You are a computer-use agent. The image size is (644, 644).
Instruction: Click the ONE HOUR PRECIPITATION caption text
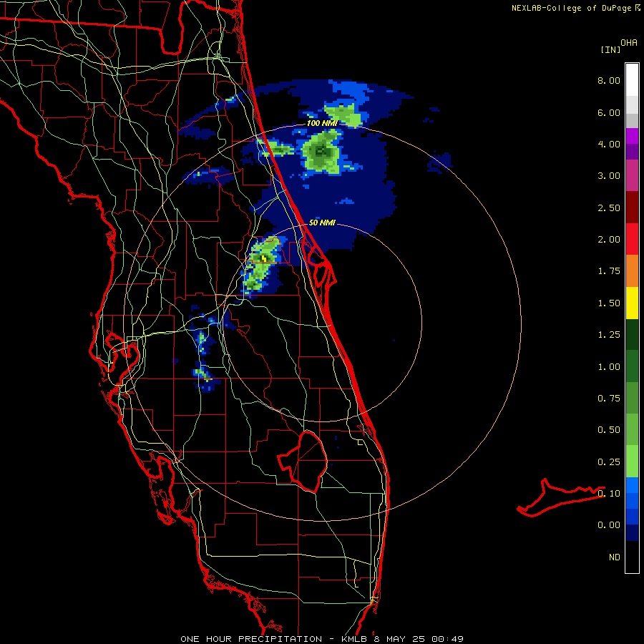(251, 639)
